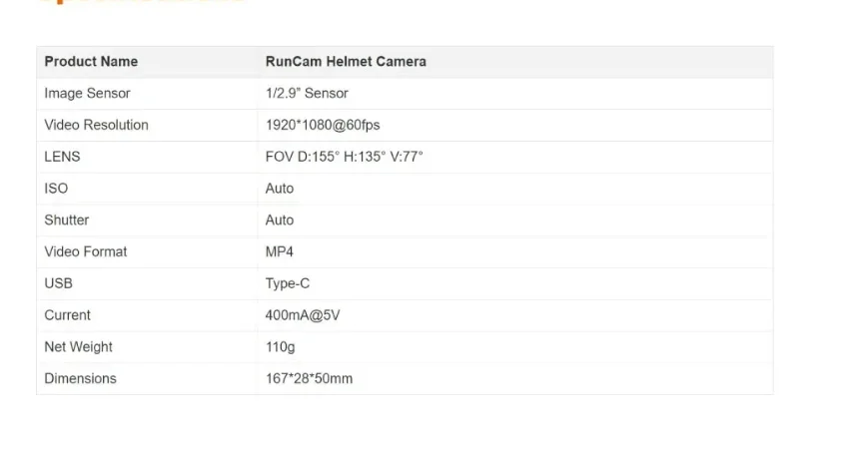Select the "Video Resolution" label
The image size is (868, 449).
coord(96,126)
